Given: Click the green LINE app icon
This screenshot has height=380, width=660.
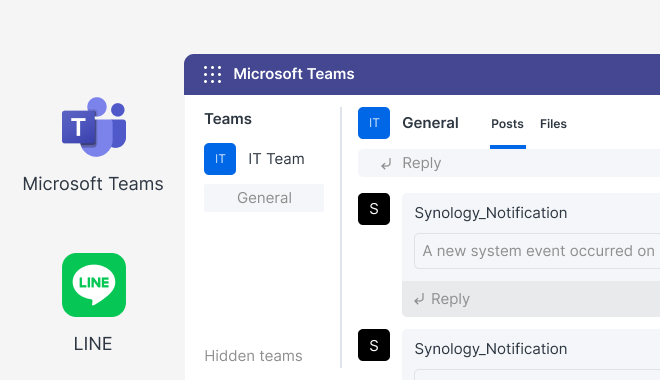Looking at the screenshot, I should tap(94, 285).
